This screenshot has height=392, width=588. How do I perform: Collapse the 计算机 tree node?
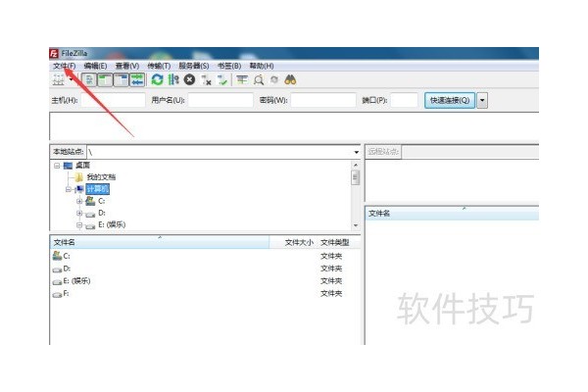pos(69,189)
